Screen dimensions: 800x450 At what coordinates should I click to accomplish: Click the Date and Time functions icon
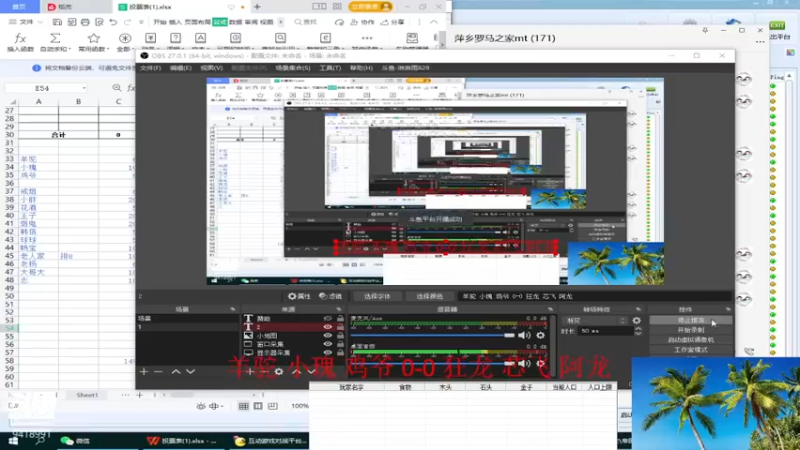pos(235,38)
